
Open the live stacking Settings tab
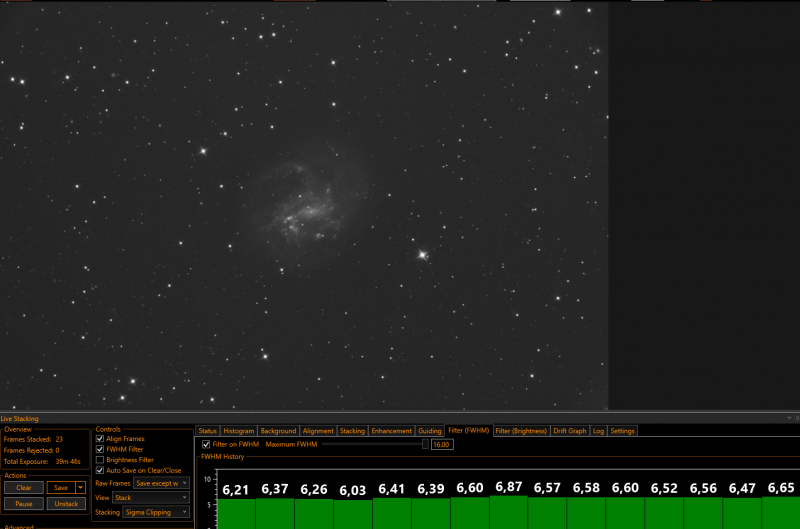[622, 431]
